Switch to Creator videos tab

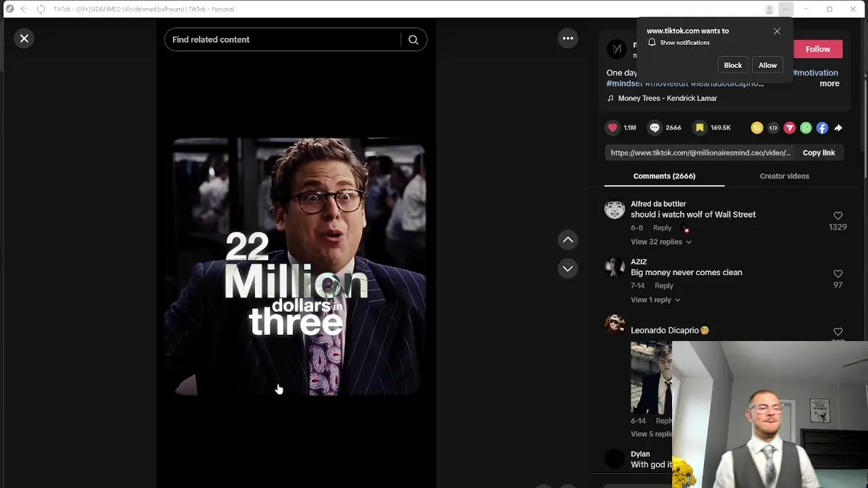pyautogui.click(x=784, y=176)
